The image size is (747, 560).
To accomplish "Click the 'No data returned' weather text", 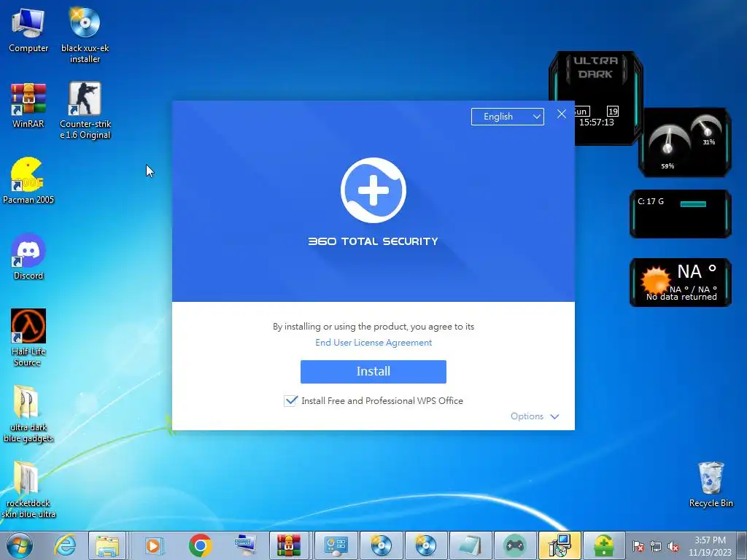I will (x=681, y=297).
